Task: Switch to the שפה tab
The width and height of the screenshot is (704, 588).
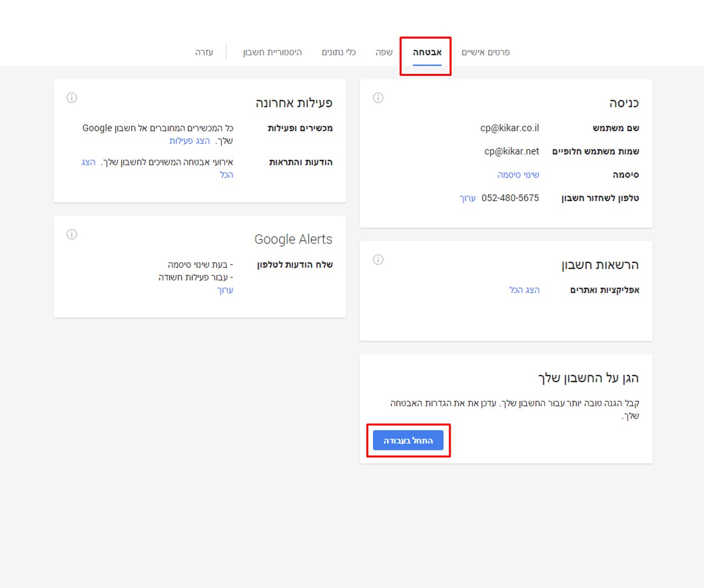Action: (384, 52)
